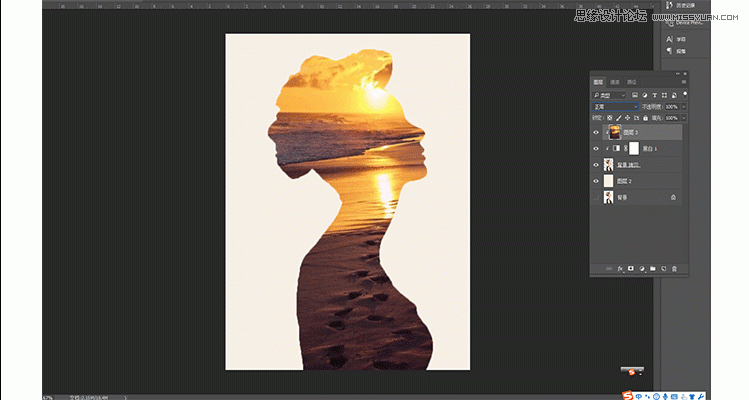Image resolution: width=749 pixels, height=400 pixels.
Task: Click the create new layer icon
Action: [x=664, y=269]
